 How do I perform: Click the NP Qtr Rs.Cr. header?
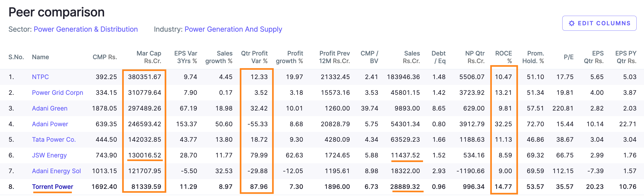coord(475,57)
